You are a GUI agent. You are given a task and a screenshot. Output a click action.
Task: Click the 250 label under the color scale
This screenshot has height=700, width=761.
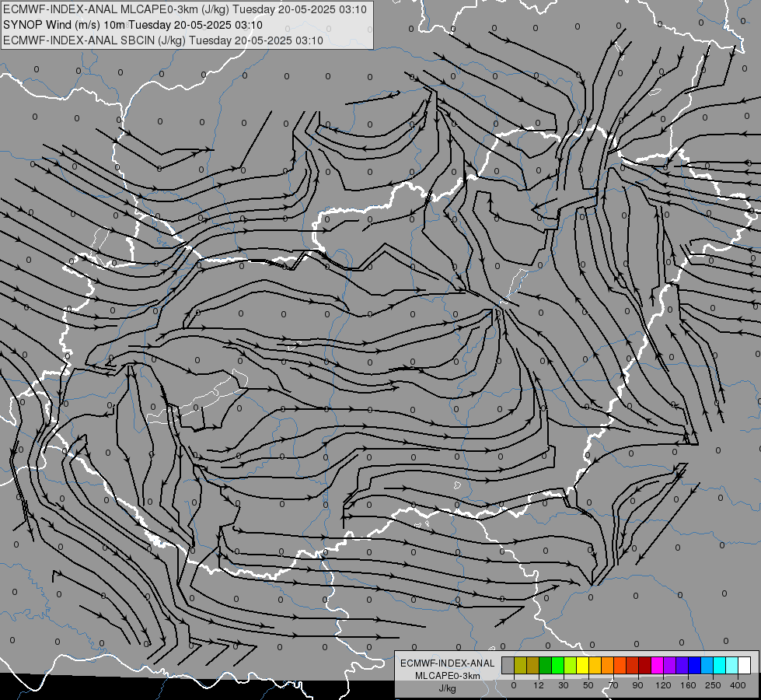(713, 685)
